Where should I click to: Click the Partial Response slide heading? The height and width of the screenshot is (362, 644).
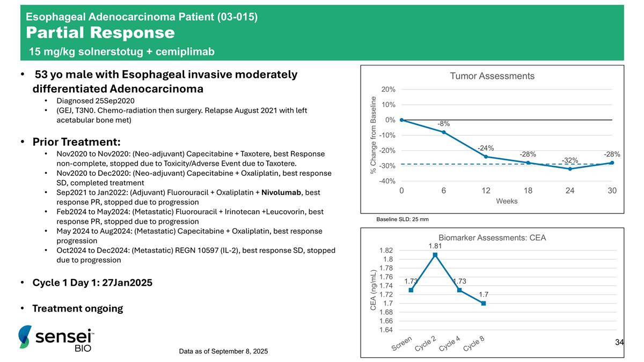101,33
